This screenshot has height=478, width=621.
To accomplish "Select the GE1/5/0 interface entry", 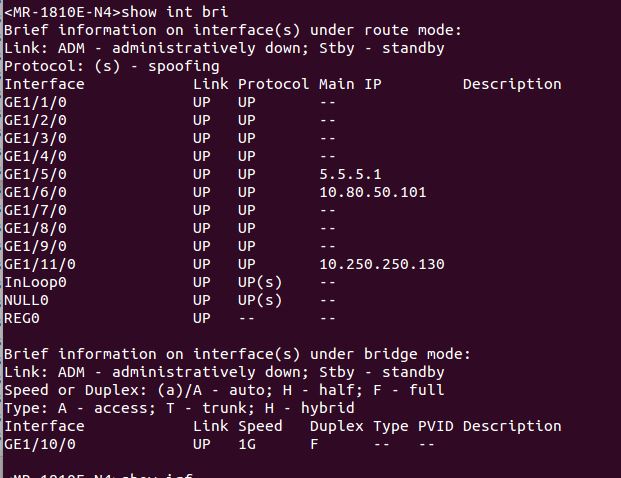I will point(36,174).
